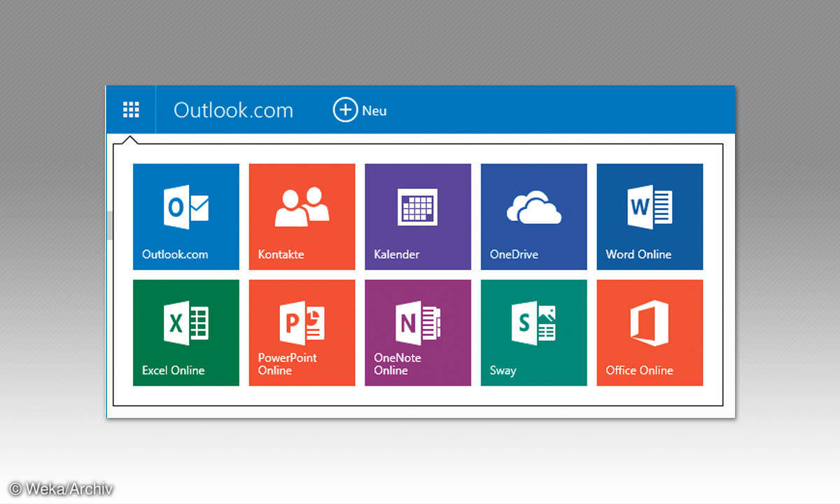Click the Outlook.com header title
The height and width of the screenshot is (504, 840).
pos(233,111)
